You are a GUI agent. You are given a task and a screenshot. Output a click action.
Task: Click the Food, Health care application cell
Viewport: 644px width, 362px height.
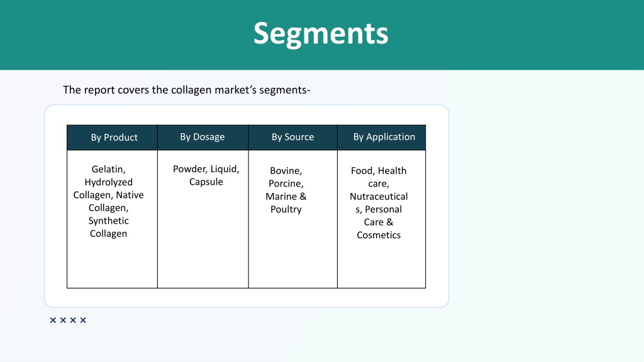pos(382,219)
